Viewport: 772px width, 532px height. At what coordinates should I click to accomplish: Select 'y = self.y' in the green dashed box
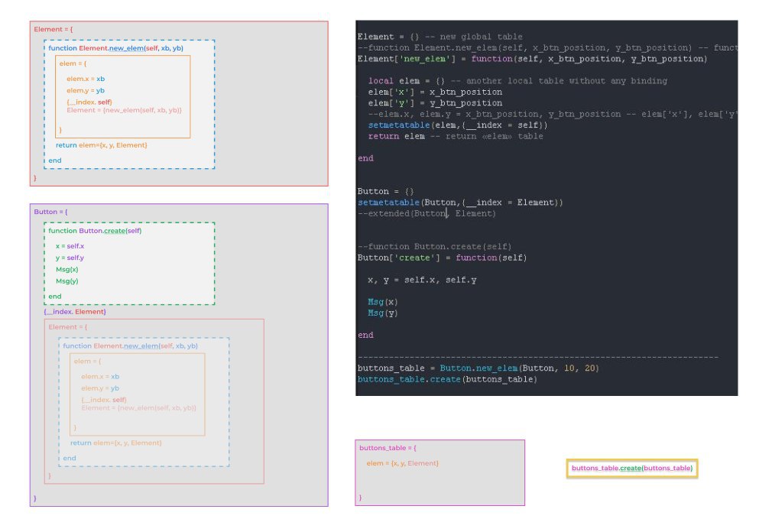70,258
